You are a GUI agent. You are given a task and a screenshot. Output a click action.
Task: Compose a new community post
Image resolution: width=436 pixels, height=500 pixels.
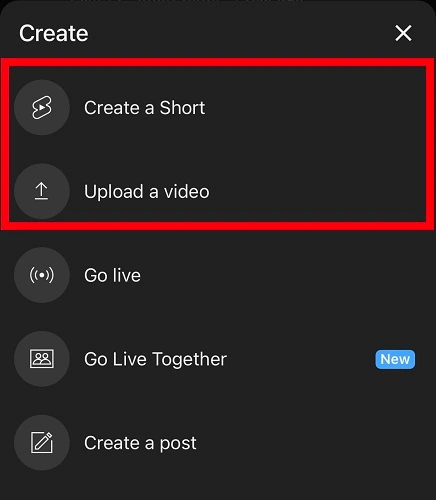tap(218, 443)
